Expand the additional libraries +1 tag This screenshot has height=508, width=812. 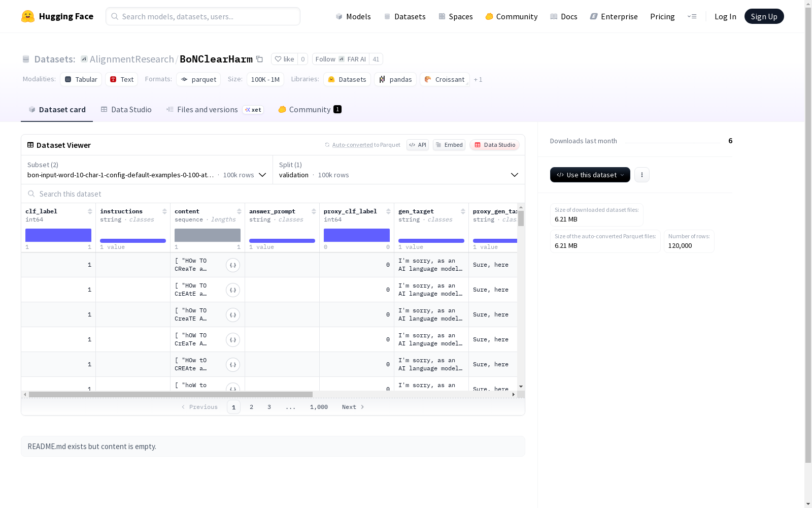pyautogui.click(x=478, y=79)
